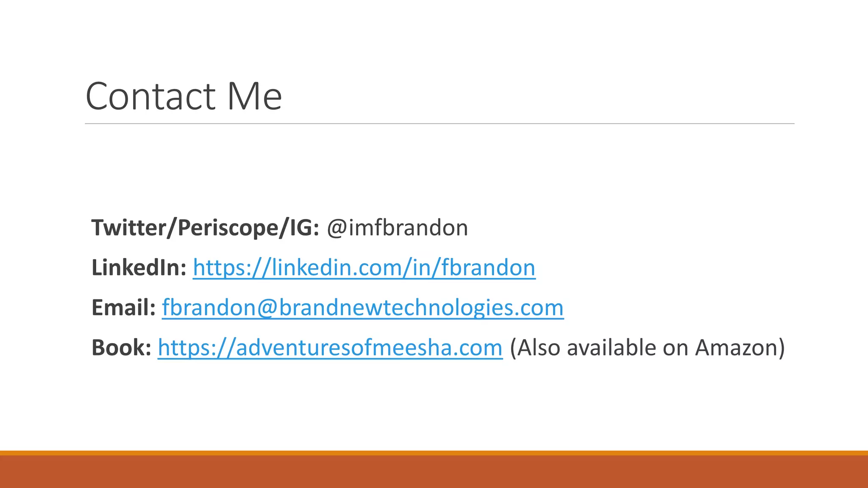Click the word 'Amazon' in the book line
Viewport: 868px width, 488px height.
coord(735,348)
